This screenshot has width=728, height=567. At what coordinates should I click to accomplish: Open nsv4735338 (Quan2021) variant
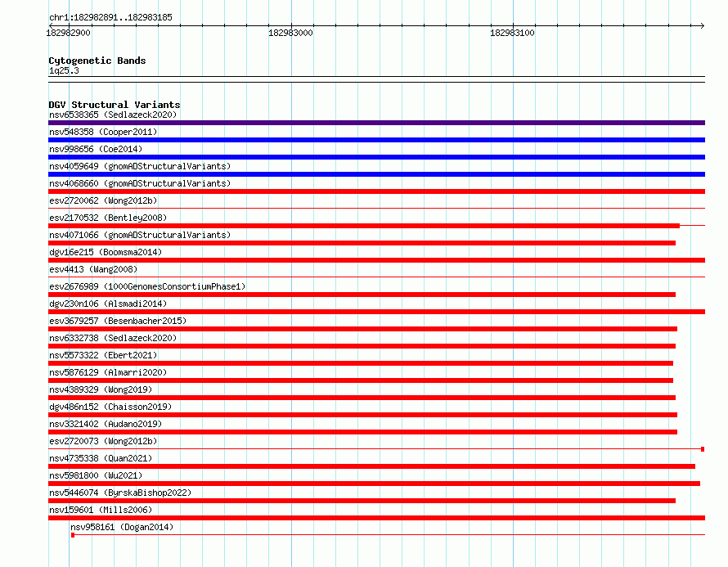(101, 458)
